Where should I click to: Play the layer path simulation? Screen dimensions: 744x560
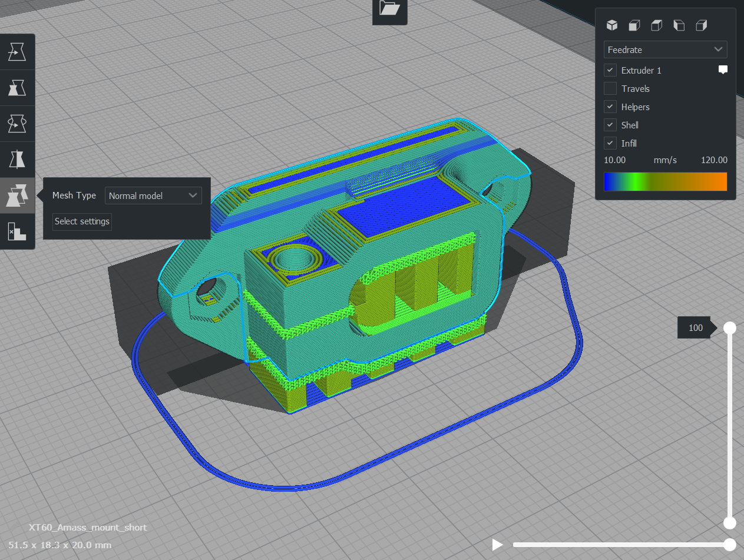pyautogui.click(x=497, y=545)
